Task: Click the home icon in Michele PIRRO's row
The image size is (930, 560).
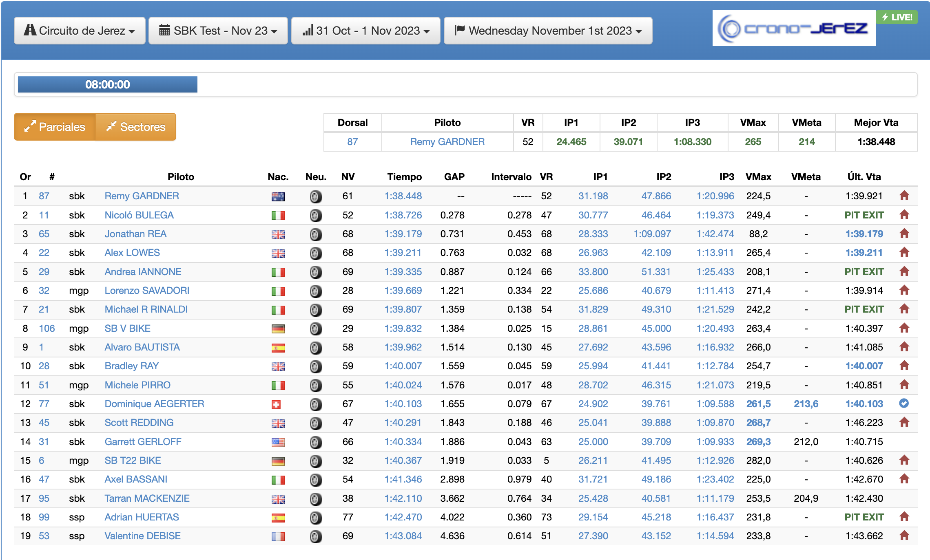Action: (904, 384)
